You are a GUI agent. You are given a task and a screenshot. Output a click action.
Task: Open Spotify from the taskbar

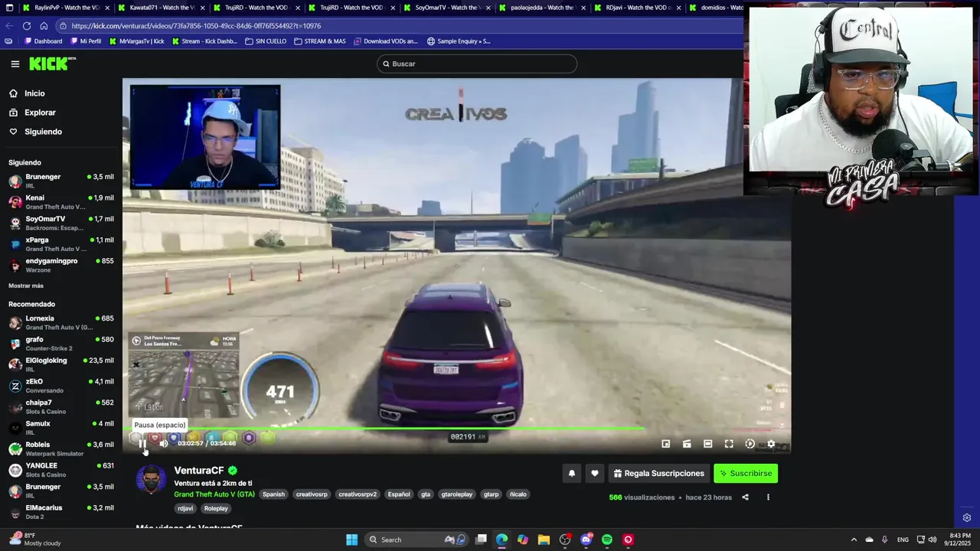click(607, 540)
